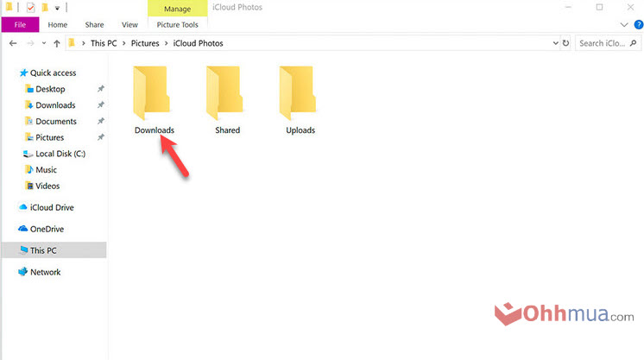Image resolution: width=644 pixels, height=360 pixels.
Task: Click the pin icon beside Desktop
Action: 101,89
